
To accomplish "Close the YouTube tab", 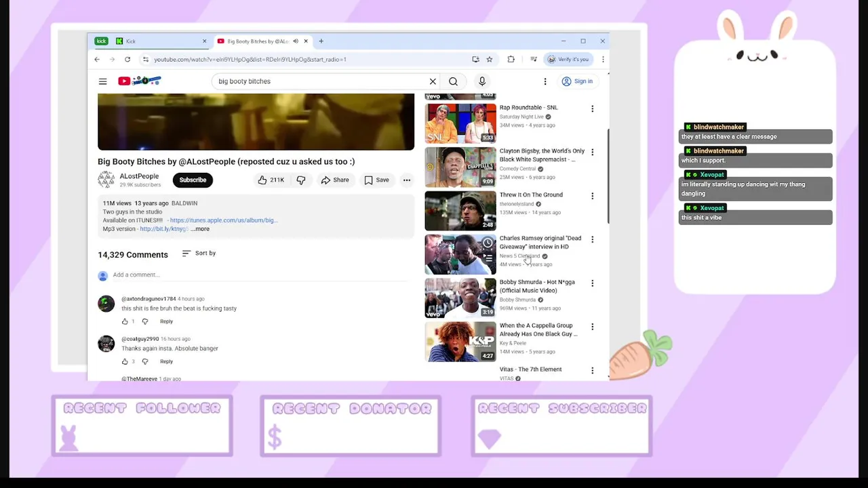I will [306, 41].
